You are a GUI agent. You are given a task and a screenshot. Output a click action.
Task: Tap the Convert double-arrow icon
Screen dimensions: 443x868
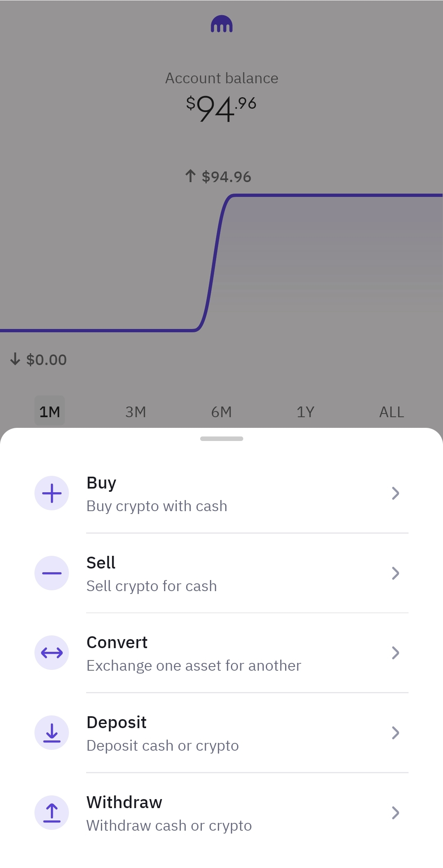tap(52, 653)
